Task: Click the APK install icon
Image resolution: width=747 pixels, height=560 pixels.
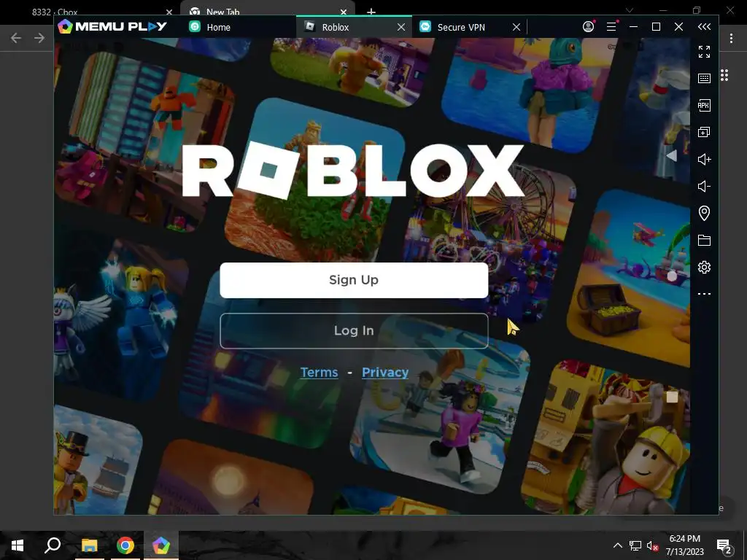Action: tap(704, 105)
